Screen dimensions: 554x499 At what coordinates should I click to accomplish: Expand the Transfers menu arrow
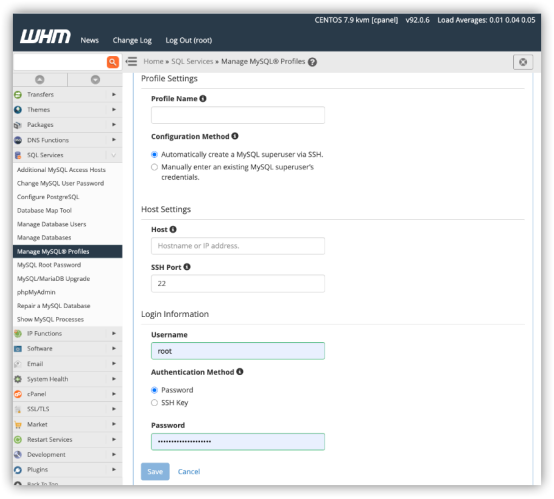pyautogui.click(x=114, y=95)
